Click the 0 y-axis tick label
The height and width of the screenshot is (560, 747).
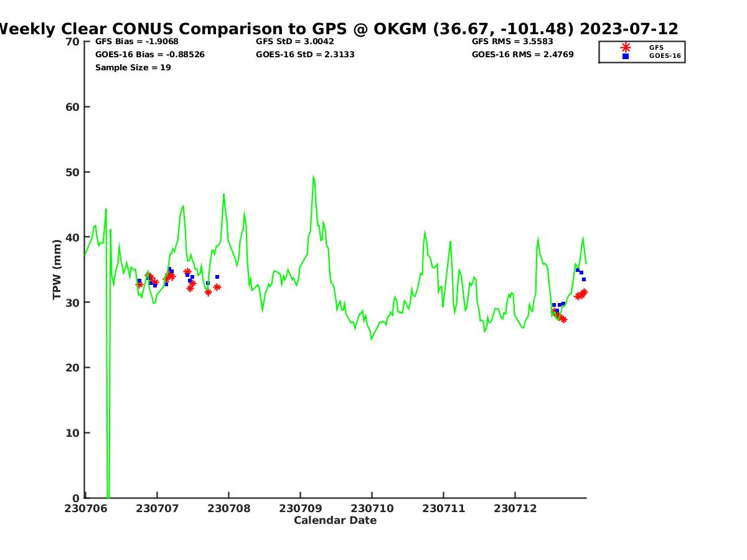coord(77,498)
